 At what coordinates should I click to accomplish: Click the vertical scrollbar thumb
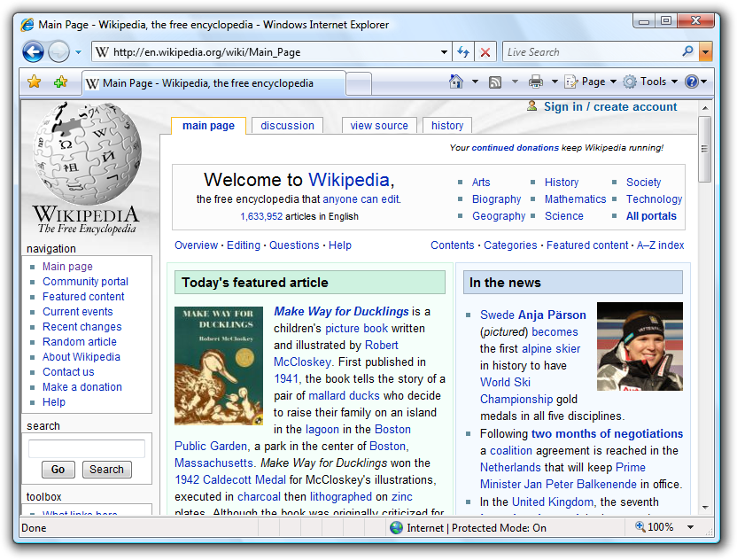pos(704,149)
